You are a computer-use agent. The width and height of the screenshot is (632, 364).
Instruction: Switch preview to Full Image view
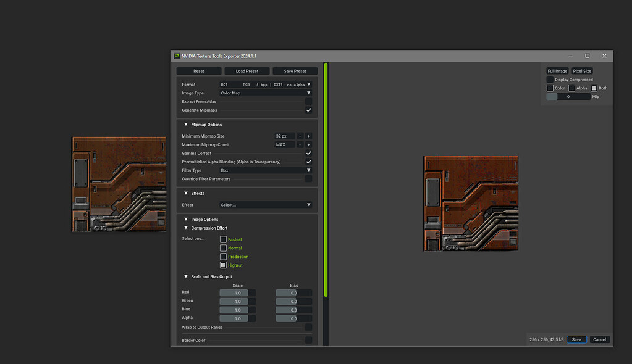[557, 70]
